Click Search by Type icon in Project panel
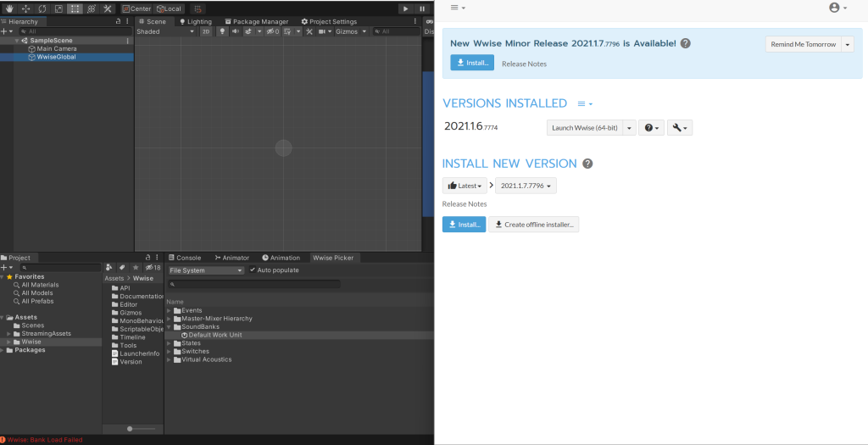Screen dimensions: 868x445 (109, 267)
